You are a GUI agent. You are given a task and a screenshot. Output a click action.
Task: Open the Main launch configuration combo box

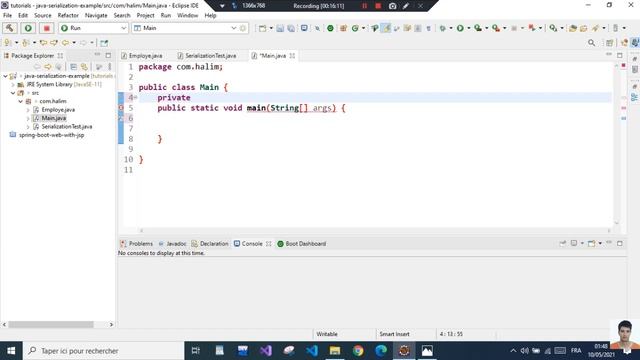point(184,28)
